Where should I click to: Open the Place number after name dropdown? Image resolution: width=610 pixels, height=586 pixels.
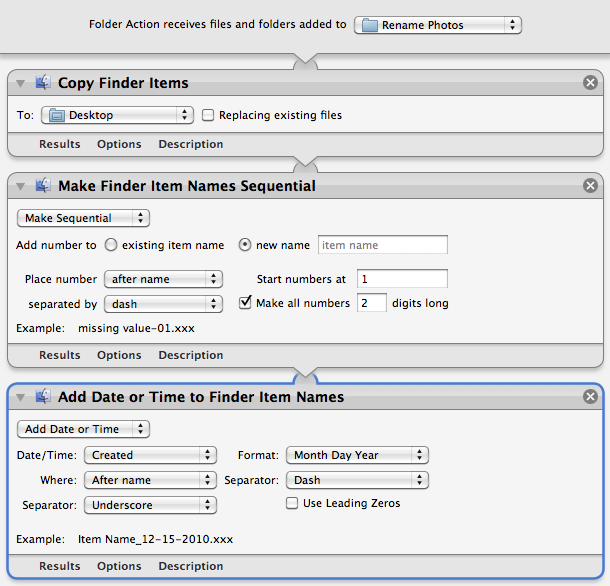point(163,279)
